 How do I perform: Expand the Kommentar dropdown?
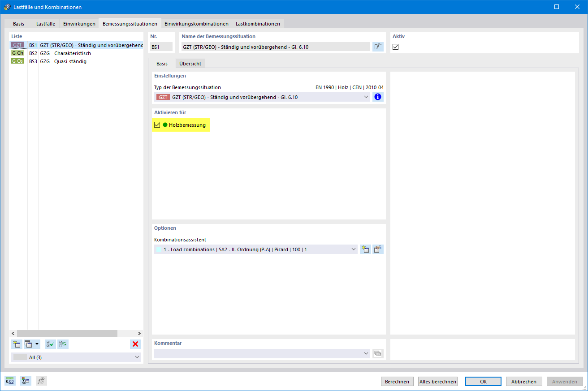point(366,353)
